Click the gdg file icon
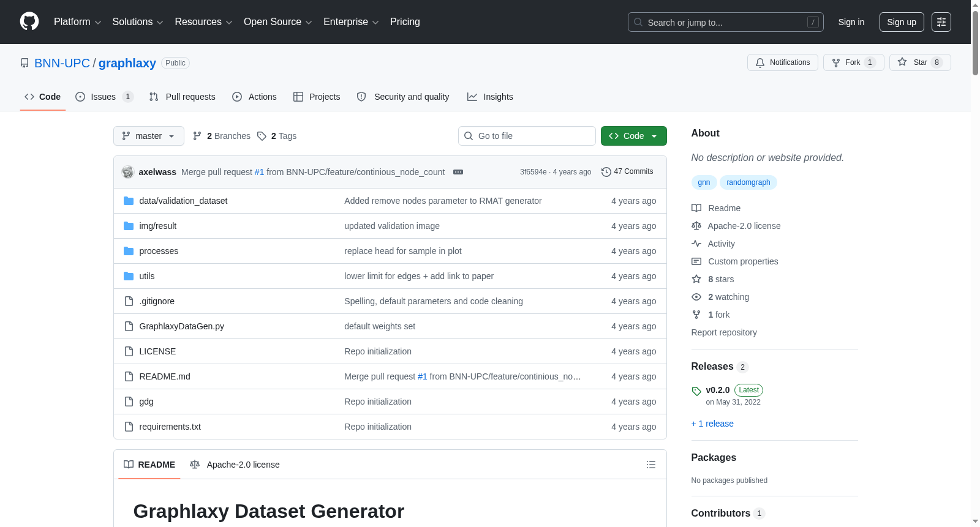The height and width of the screenshot is (527, 980). pos(129,402)
